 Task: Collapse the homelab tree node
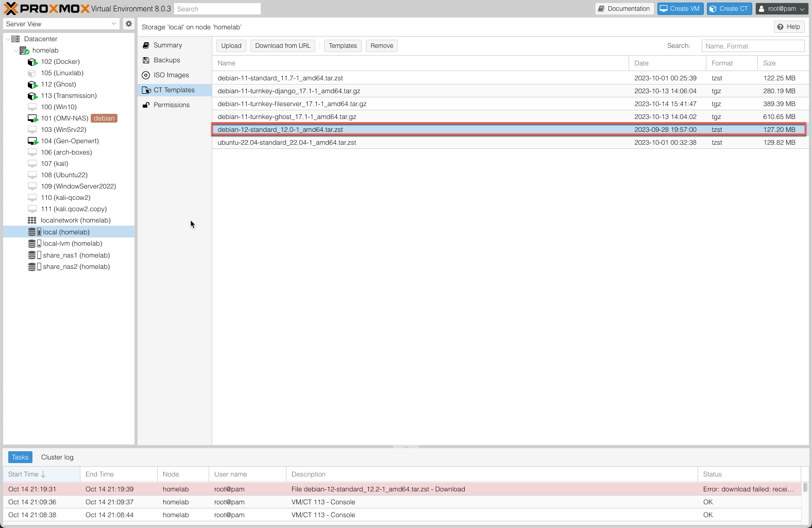pyautogui.click(x=16, y=50)
